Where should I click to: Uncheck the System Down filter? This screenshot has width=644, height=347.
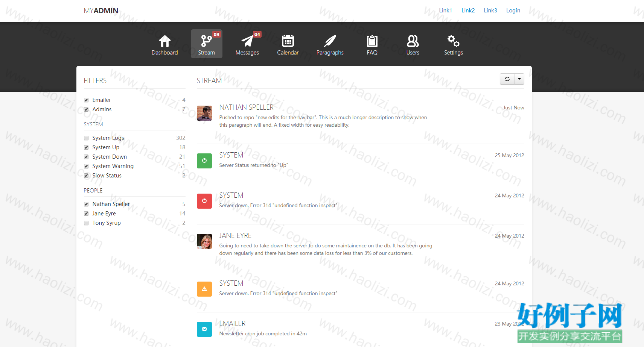(86, 157)
